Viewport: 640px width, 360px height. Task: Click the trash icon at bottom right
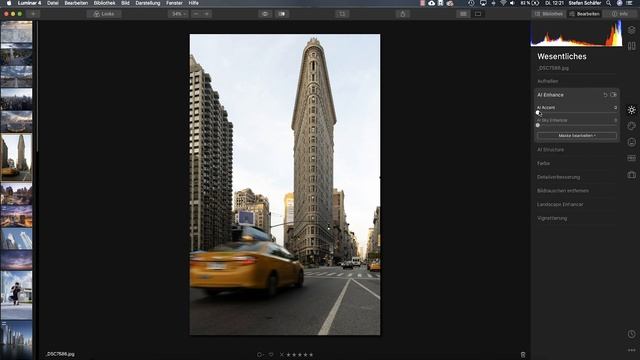523,355
